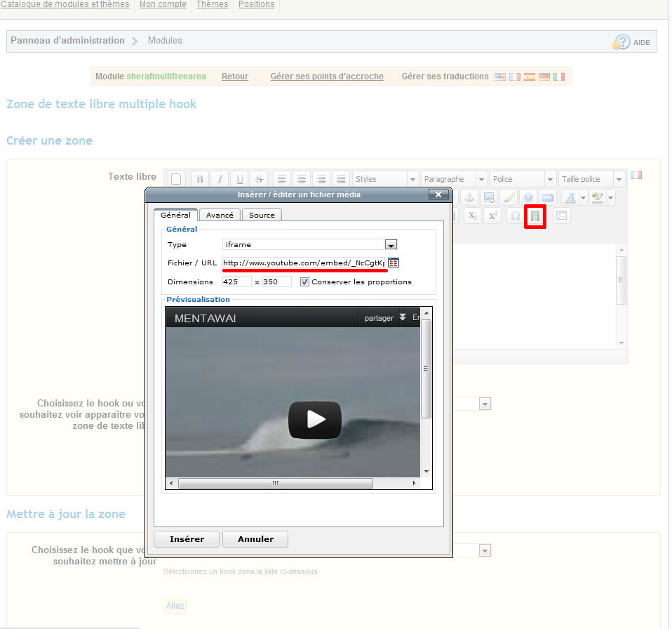This screenshot has width=672, height=629.
Task: Click Panneau d'administration breadcrumb
Action: [x=67, y=40]
